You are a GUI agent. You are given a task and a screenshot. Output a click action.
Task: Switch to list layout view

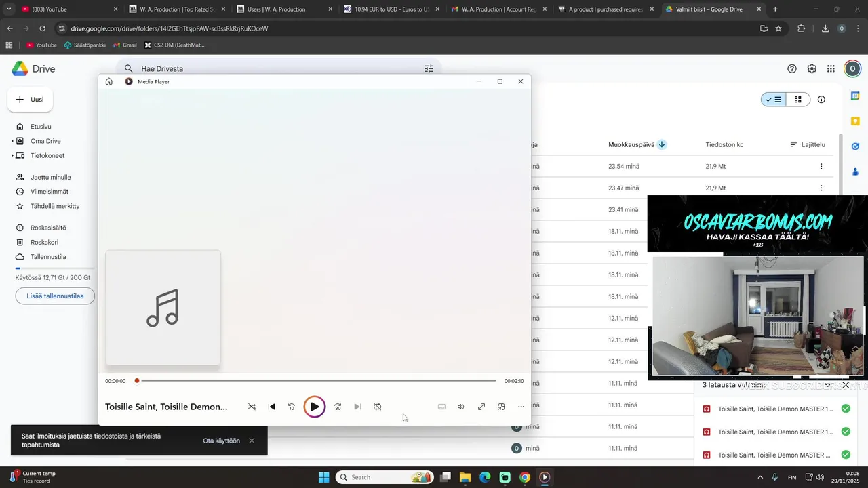tap(774, 100)
